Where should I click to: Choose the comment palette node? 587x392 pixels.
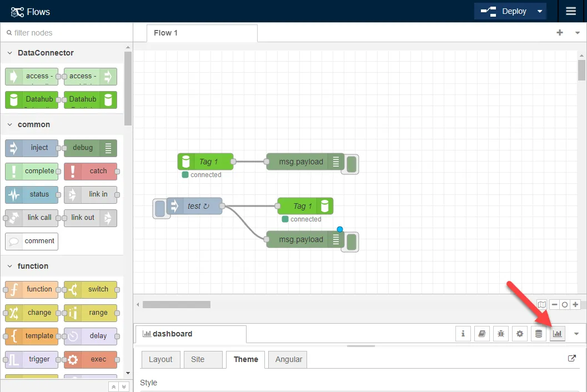pyautogui.click(x=32, y=241)
